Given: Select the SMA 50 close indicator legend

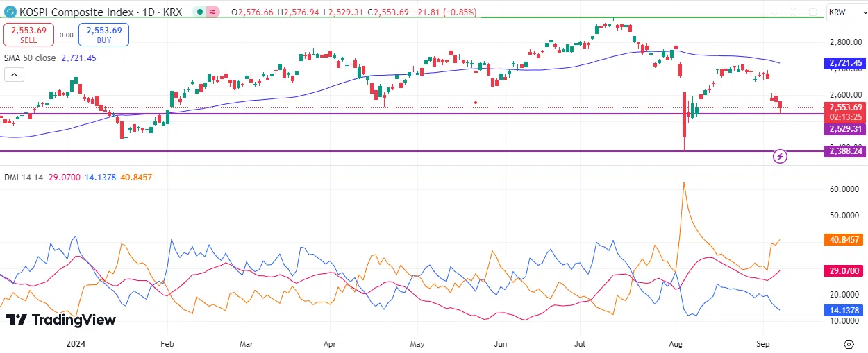Looking at the screenshot, I should tap(30, 58).
